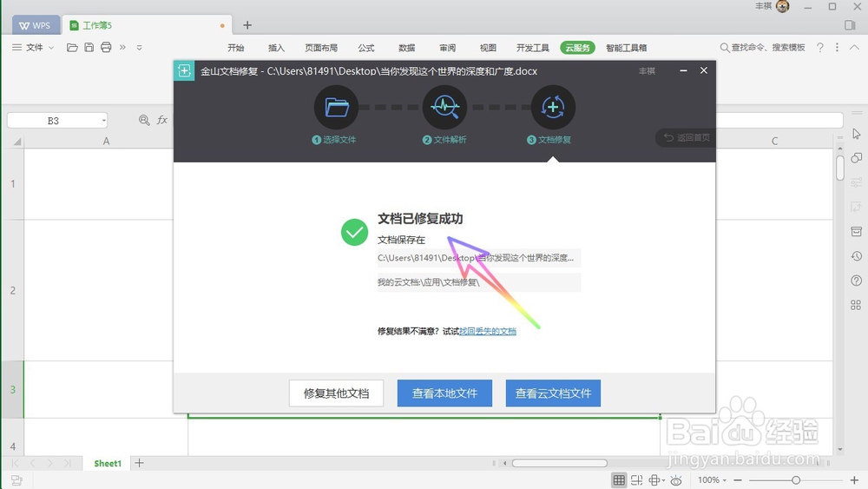Click the user avatar icon
The width and height of the screenshot is (868, 489).
(783, 7)
